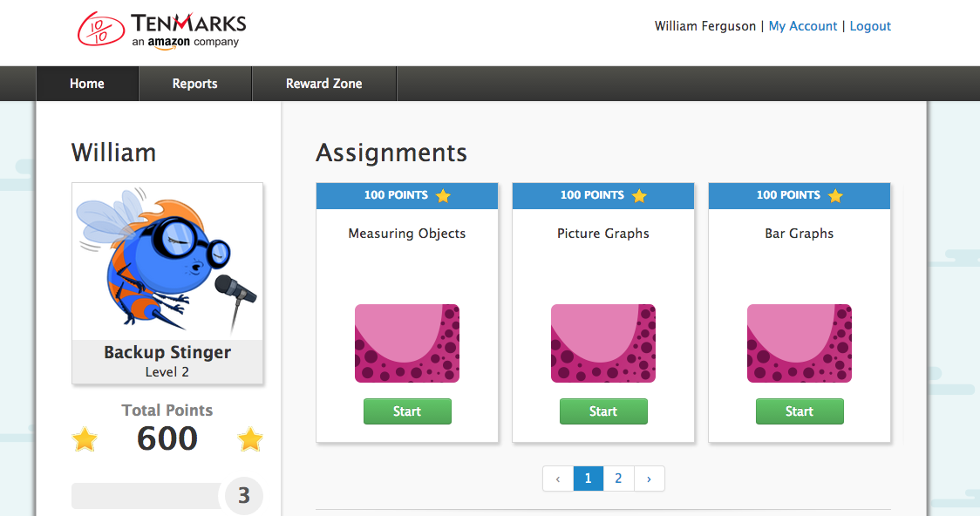The image size is (980, 516).
Task: Click the star left of Total Points
Action: 85,439
